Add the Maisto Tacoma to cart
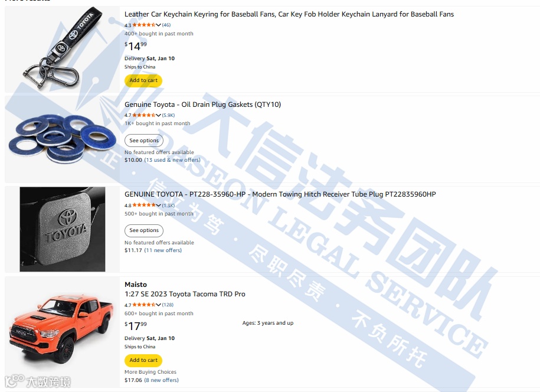This screenshot has height=392, width=540. click(143, 360)
